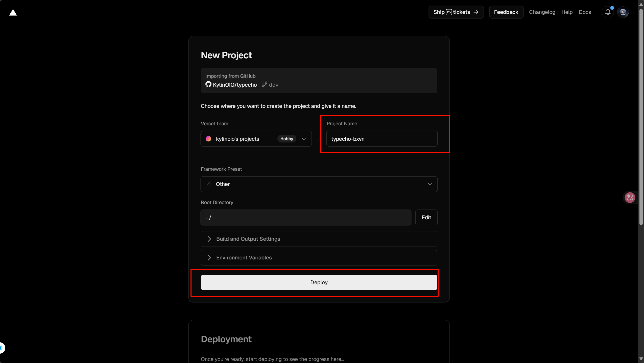Click the Vercel triangle logo
Viewport: 644px width, 363px height.
pyautogui.click(x=13, y=12)
